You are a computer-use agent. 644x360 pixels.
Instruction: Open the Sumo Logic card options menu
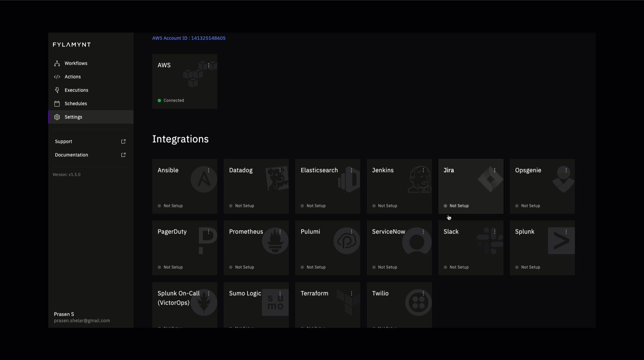click(280, 294)
